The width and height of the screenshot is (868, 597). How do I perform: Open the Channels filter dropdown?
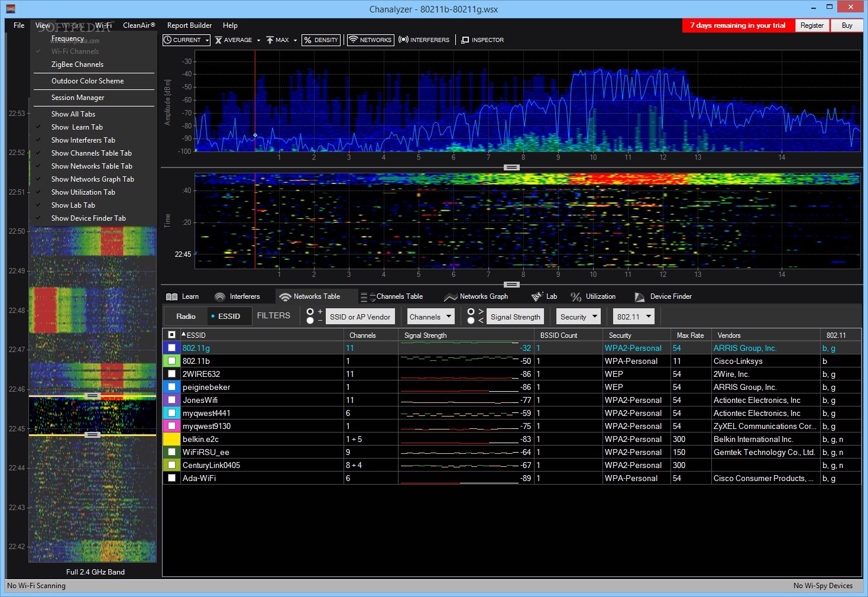coord(430,317)
